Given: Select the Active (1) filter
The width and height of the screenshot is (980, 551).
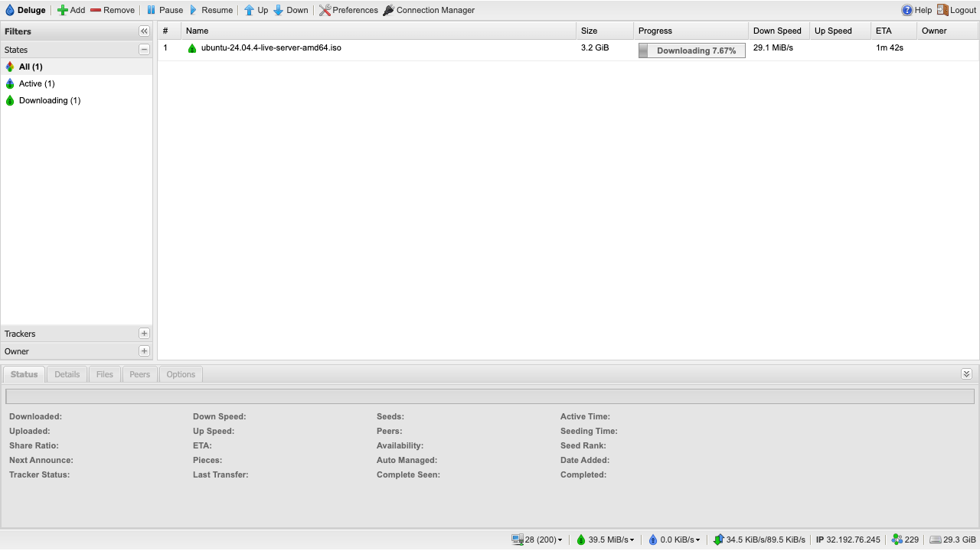Looking at the screenshot, I should pyautogui.click(x=77, y=83).
